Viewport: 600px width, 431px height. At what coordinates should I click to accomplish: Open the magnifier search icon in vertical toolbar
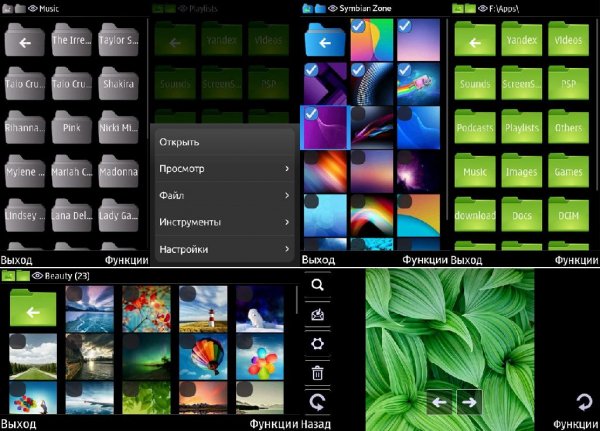(x=317, y=285)
